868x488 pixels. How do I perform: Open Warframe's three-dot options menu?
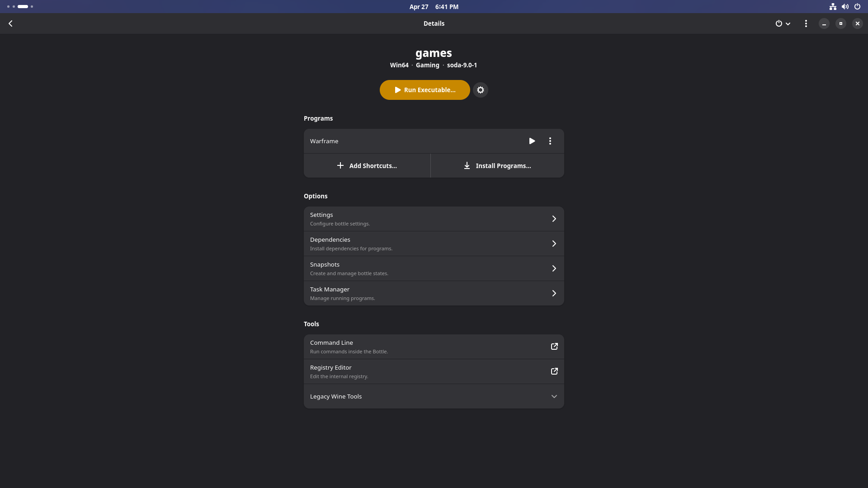pyautogui.click(x=550, y=141)
